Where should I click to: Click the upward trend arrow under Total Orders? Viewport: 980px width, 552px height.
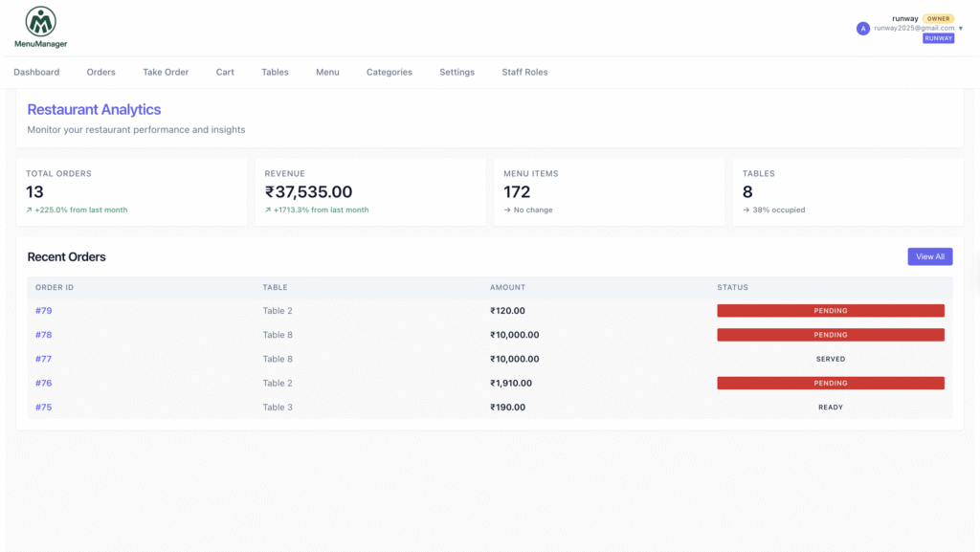pos(29,210)
